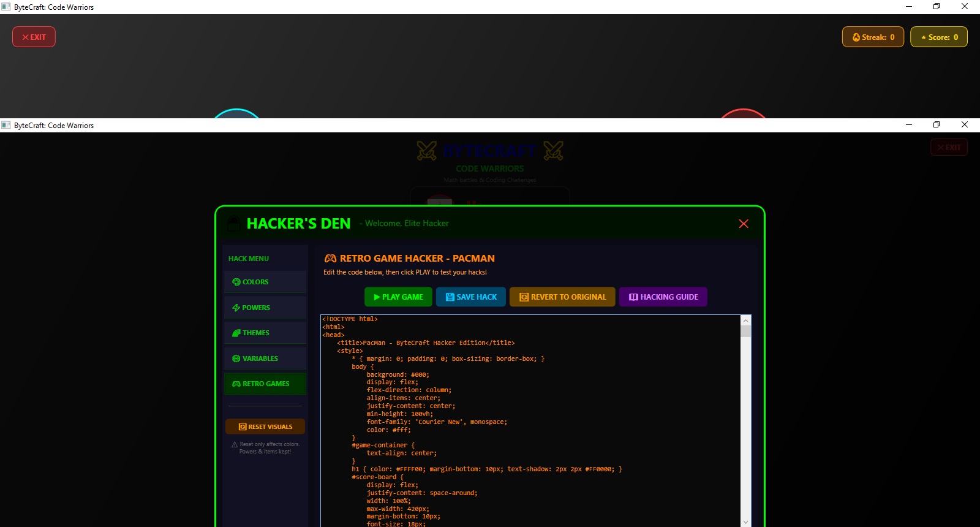Click the hacker hat icon beside HACKER'S DEN
The height and width of the screenshot is (527, 980).
click(x=233, y=223)
